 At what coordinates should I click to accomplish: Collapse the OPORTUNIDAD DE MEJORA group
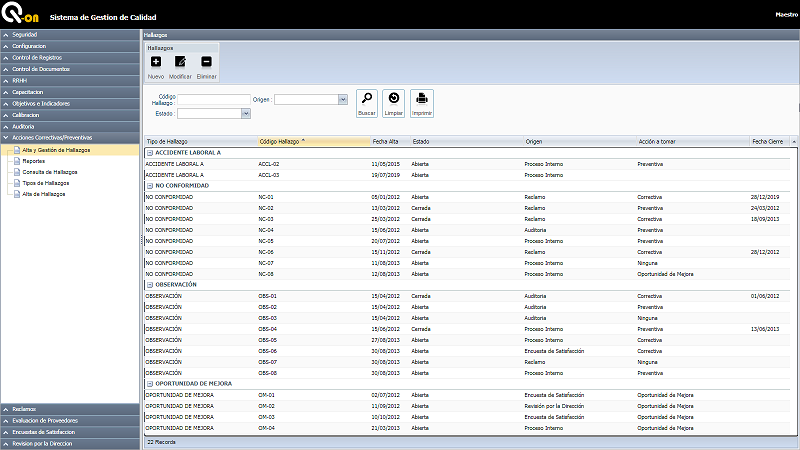point(148,383)
